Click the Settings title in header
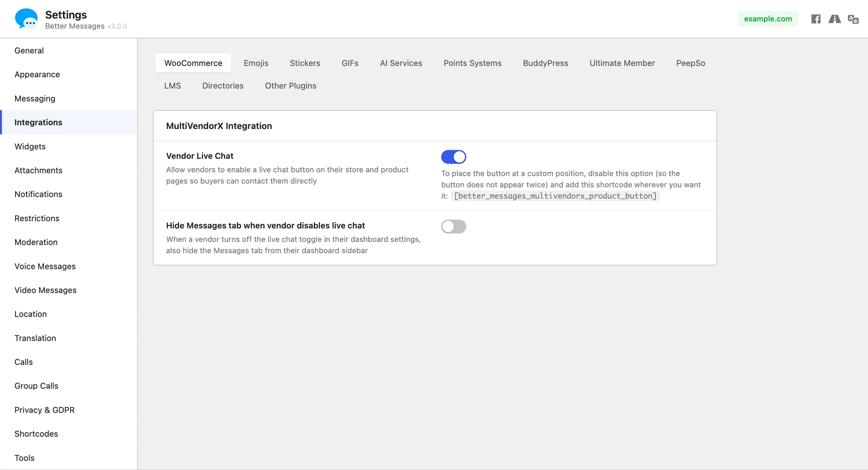Image resolution: width=868 pixels, height=470 pixels. 66,15
